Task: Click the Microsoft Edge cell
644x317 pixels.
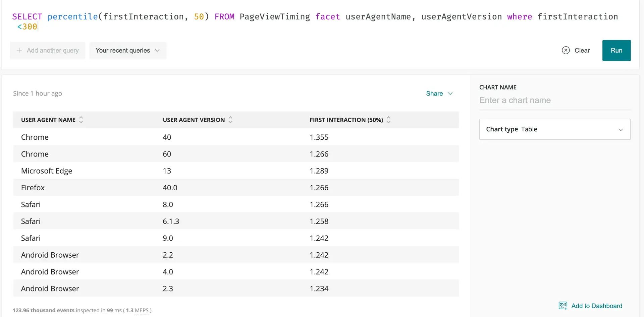Action: (47, 171)
